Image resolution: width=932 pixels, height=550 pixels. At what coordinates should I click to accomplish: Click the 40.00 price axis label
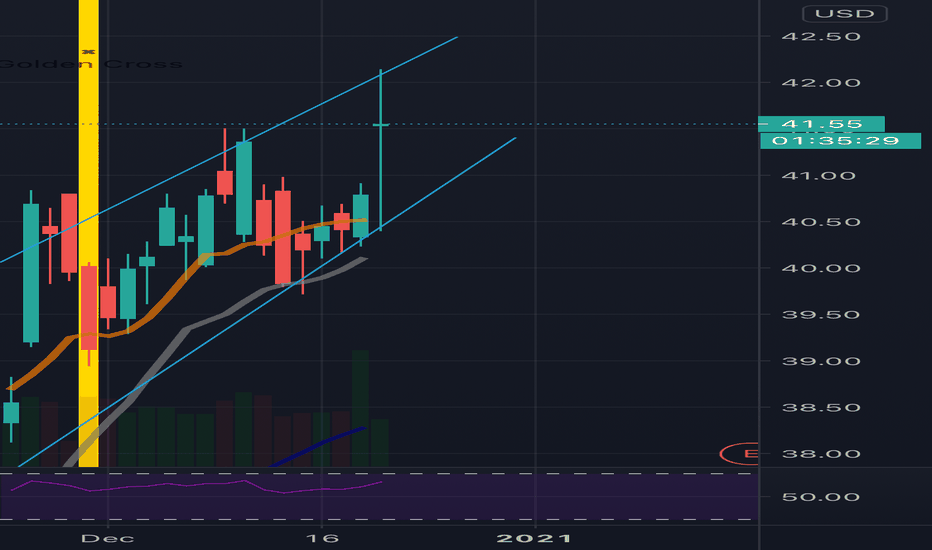tap(821, 269)
